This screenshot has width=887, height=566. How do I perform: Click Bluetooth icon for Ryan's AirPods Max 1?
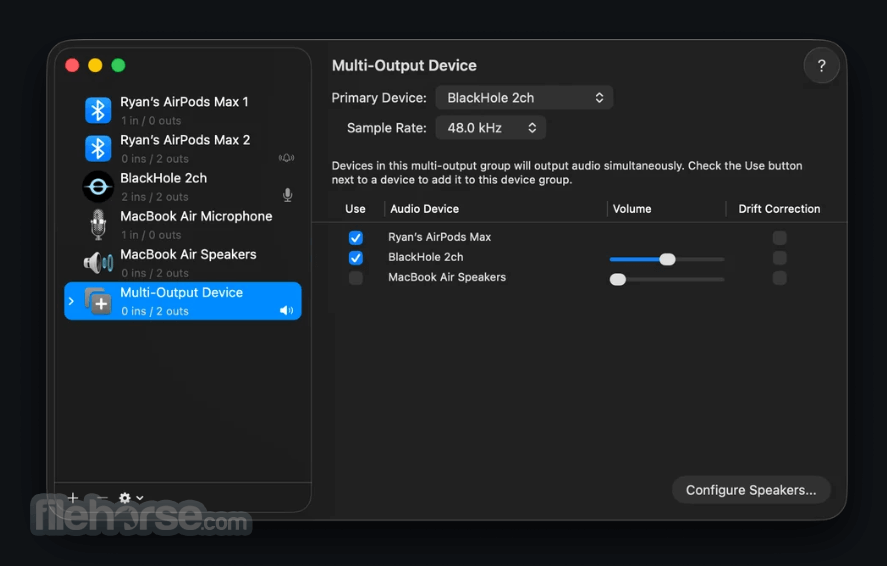pyautogui.click(x=98, y=110)
